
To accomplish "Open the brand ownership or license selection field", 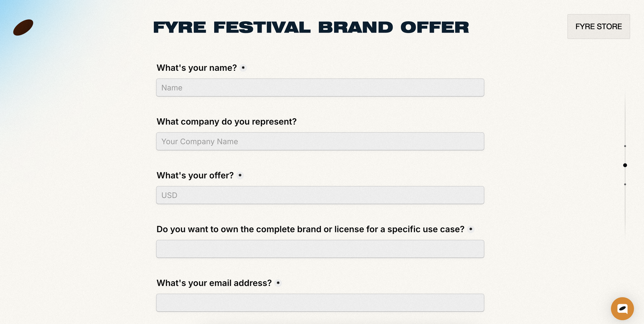I will [x=320, y=249].
